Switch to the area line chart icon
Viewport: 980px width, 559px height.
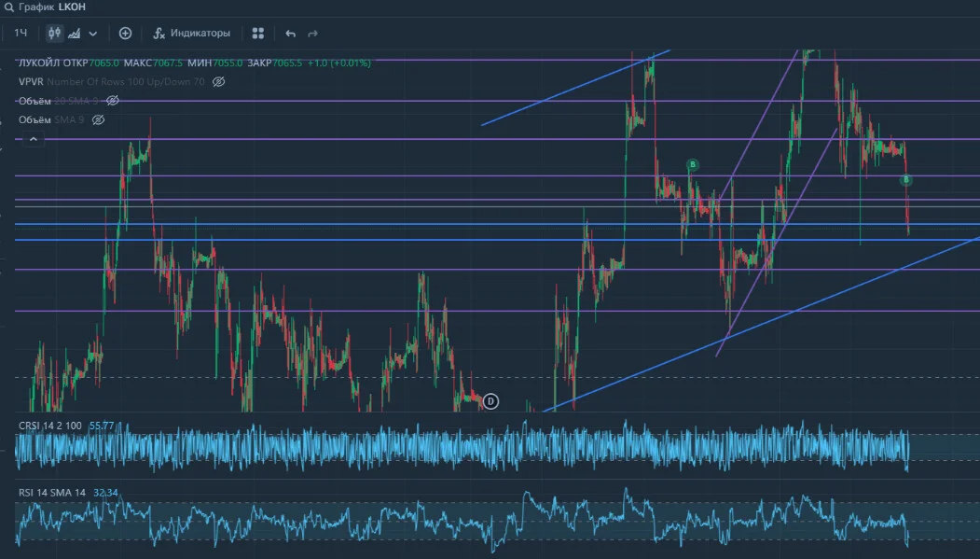(74, 34)
